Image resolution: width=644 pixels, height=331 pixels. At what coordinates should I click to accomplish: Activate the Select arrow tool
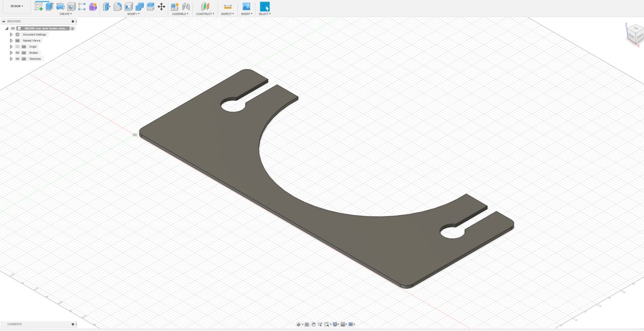(265, 7)
